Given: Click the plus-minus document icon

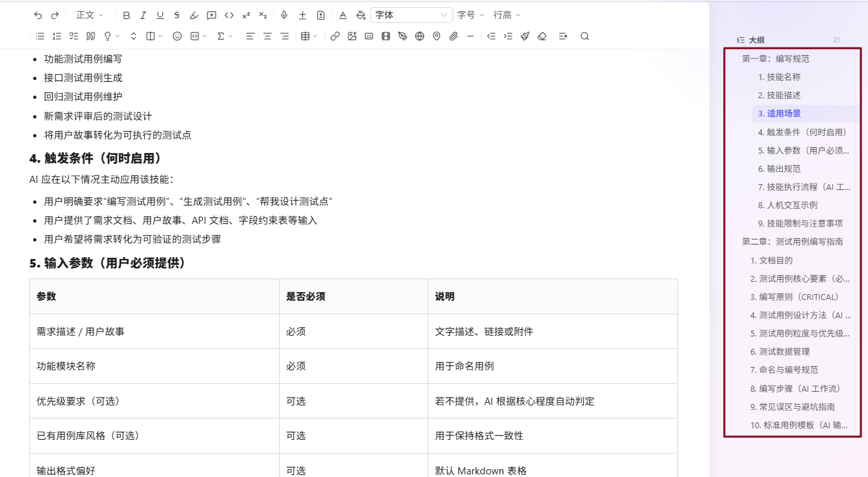Looking at the screenshot, I should (321, 15).
